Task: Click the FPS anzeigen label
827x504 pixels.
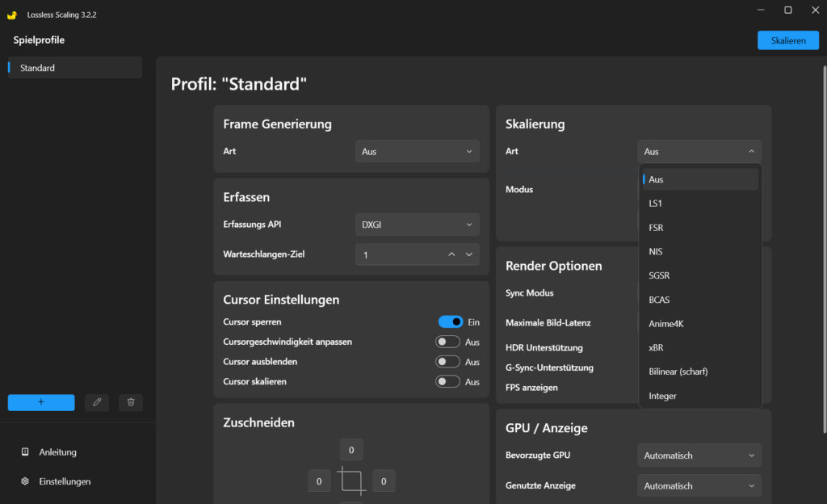Action: tap(531, 388)
